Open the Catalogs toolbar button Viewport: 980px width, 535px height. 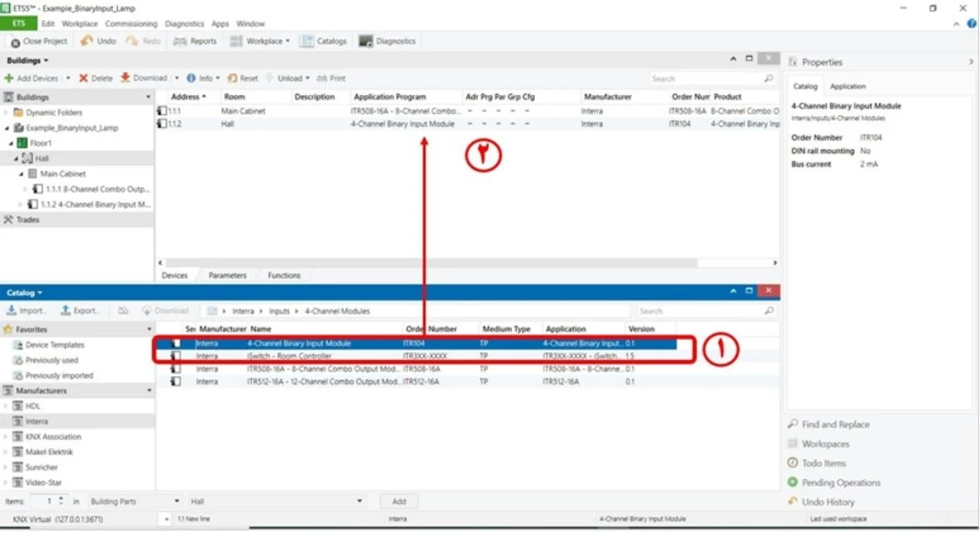point(323,42)
